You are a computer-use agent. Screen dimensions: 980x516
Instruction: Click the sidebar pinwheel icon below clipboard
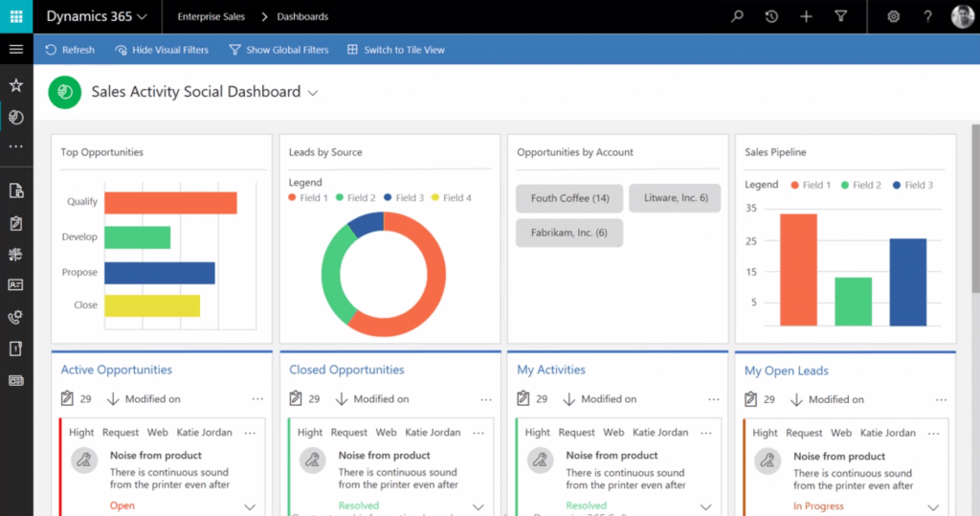coord(16,254)
